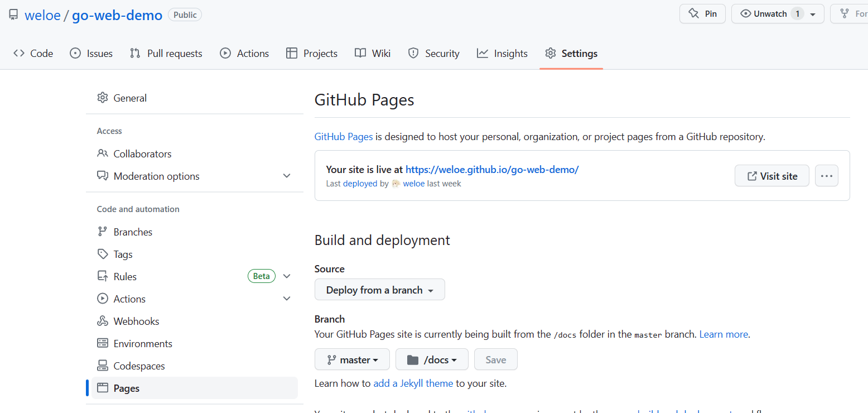This screenshot has width=868, height=413.
Task: Open the GitHub Pages documentation link
Action: click(x=344, y=137)
